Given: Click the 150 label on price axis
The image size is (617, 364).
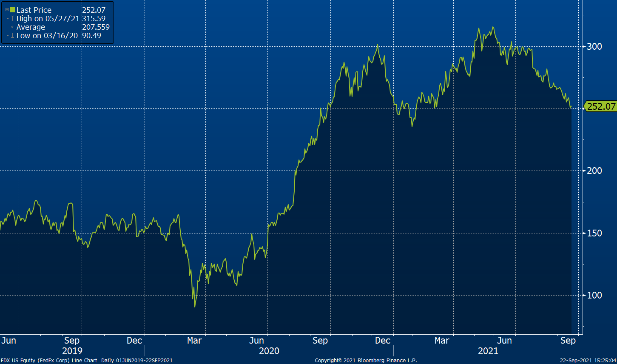Looking at the screenshot, I should click(594, 233).
